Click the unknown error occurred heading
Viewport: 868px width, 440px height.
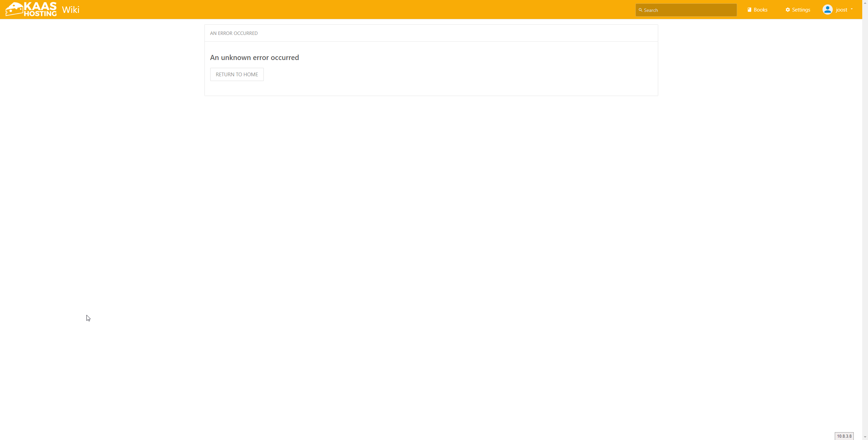click(x=254, y=58)
